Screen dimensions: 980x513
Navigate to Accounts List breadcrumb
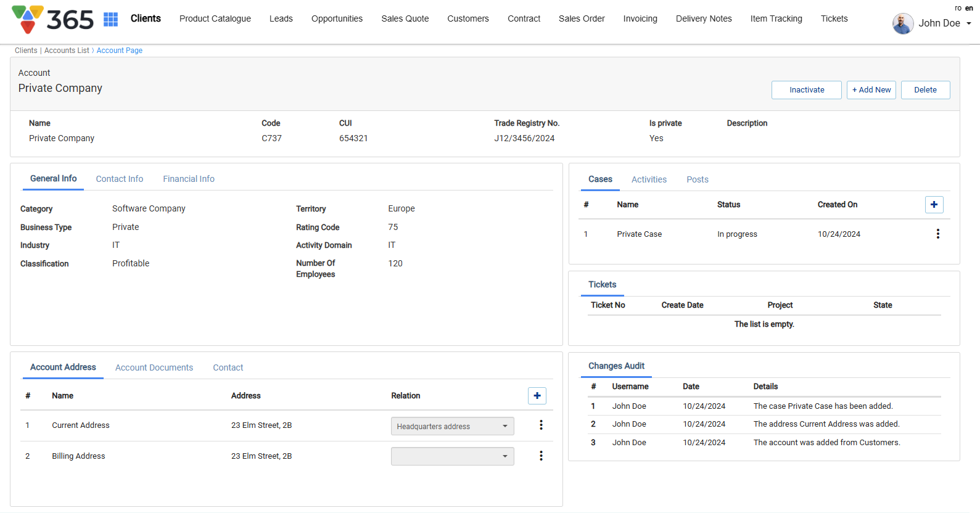[x=67, y=51]
